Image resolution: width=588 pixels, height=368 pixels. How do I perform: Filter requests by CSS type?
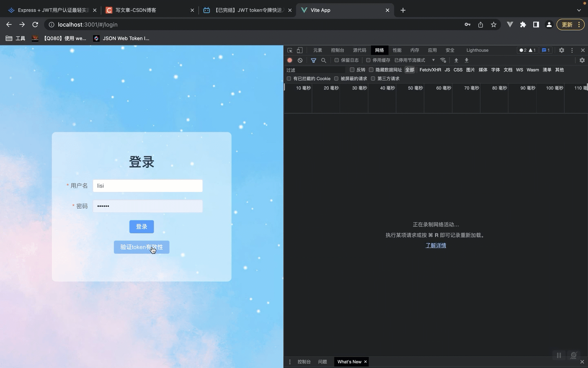458,70
